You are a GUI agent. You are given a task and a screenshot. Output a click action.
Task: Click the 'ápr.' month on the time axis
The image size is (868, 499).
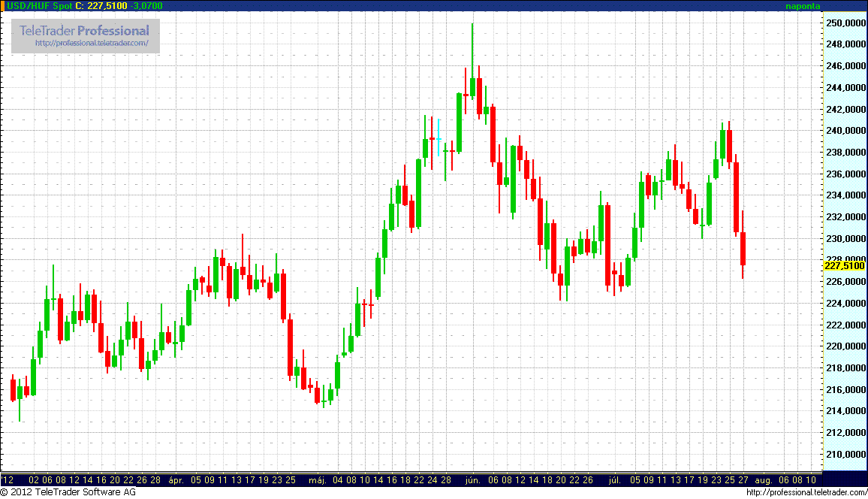pos(176,479)
